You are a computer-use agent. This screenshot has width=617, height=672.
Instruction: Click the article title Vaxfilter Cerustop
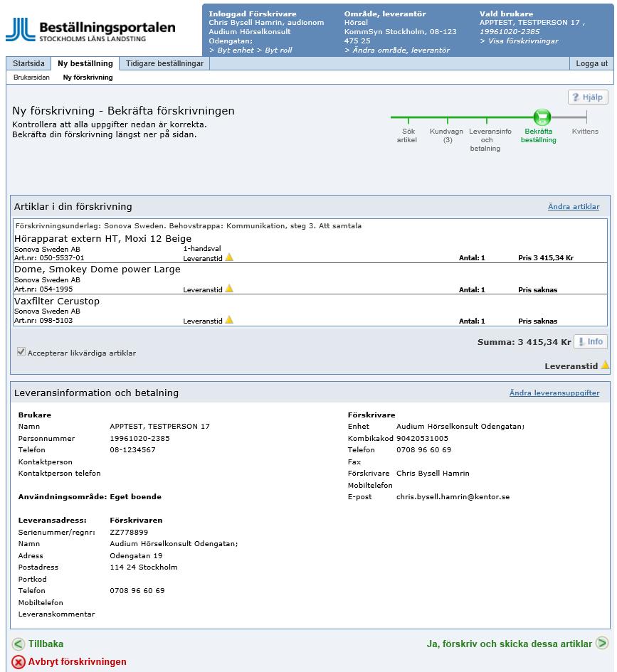[57, 301]
